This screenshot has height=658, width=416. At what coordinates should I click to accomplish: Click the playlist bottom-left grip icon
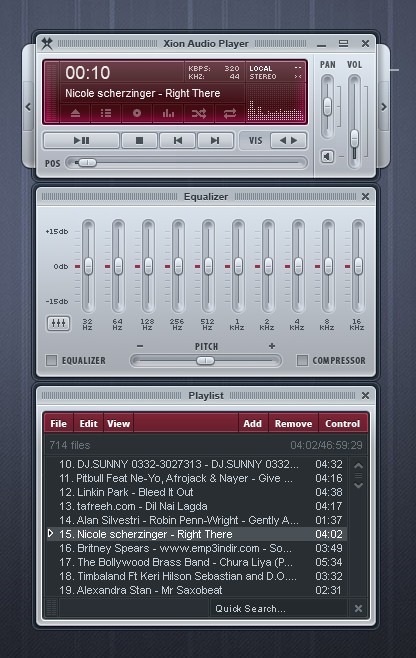pos(51,608)
